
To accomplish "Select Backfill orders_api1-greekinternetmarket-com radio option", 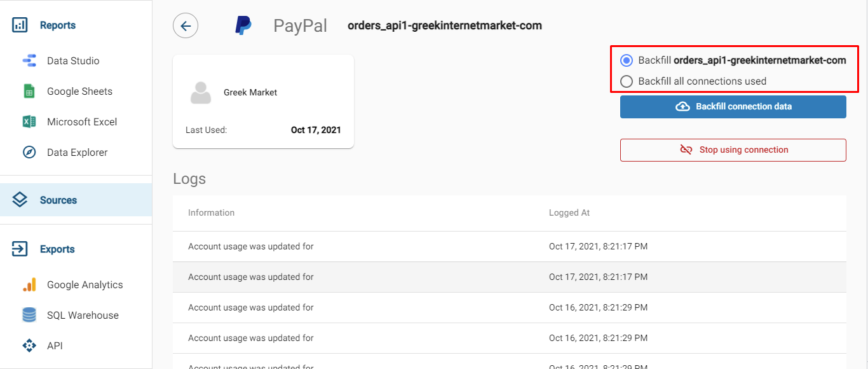I will [627, 60].
